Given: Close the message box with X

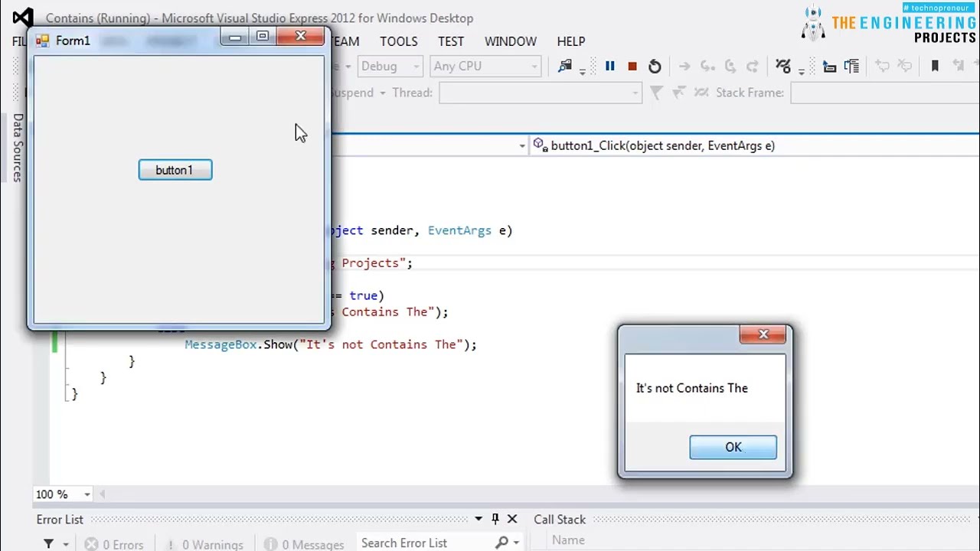Looking at the screenshot, I should tap(763, 334).
